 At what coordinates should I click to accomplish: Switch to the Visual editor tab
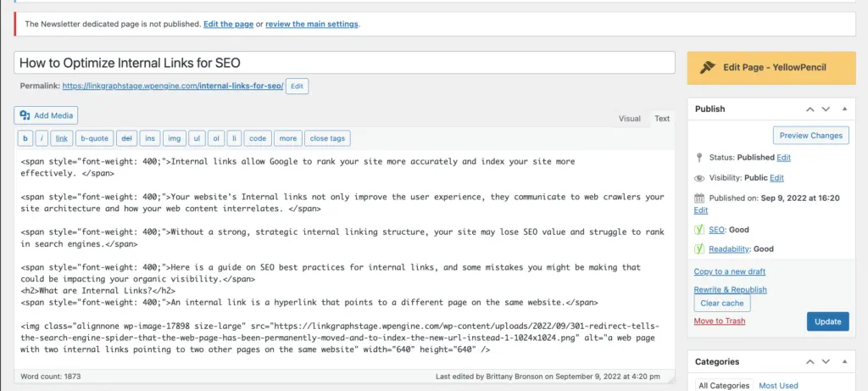point(630,119)
